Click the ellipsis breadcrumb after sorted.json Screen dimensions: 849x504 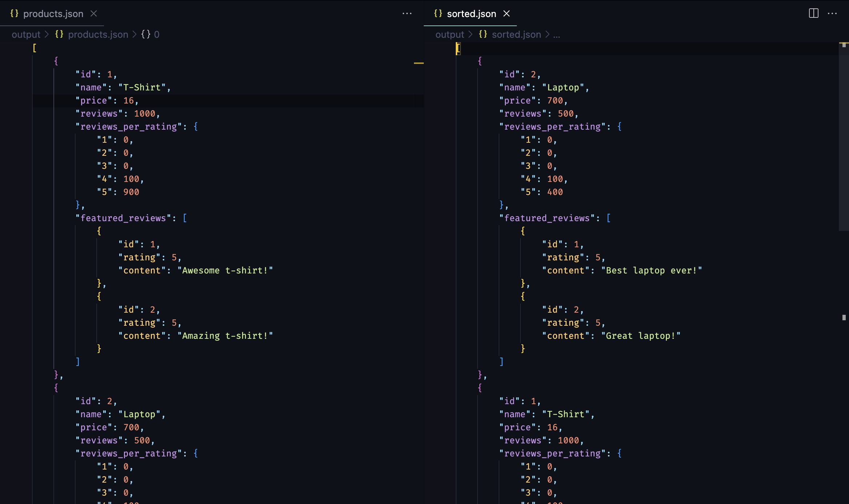point(556,34)
